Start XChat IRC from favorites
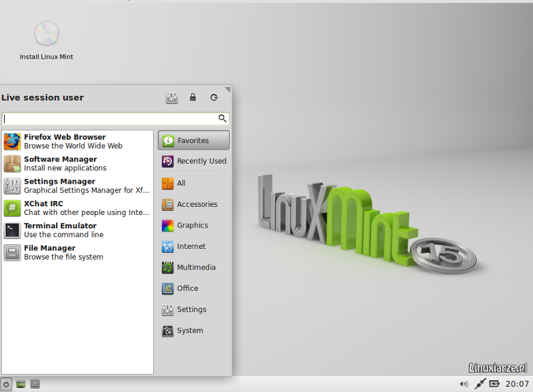 77,208
